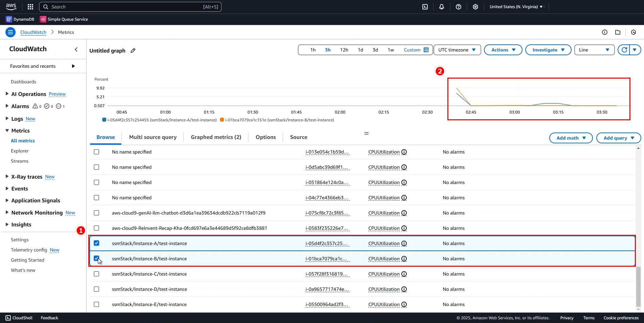Click the Add math button
The height and width of the screenshot is (323, 644).
click(571, 138)
